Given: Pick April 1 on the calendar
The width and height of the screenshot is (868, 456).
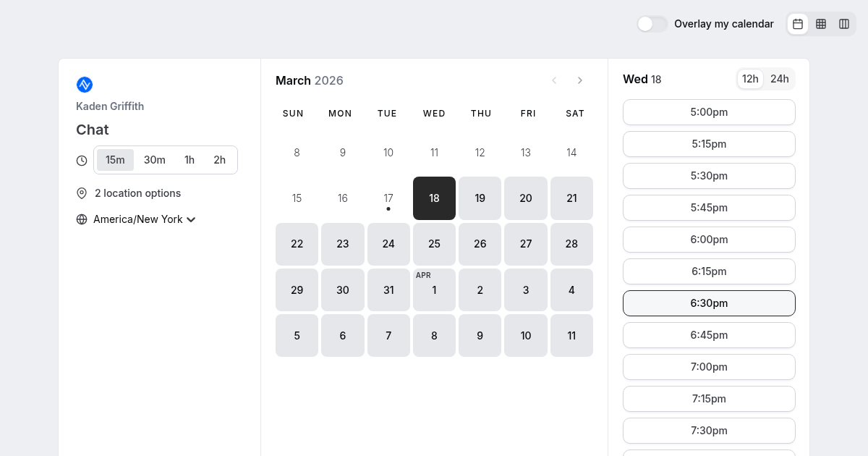Looking at the screenshot, I should pos(434,290).
